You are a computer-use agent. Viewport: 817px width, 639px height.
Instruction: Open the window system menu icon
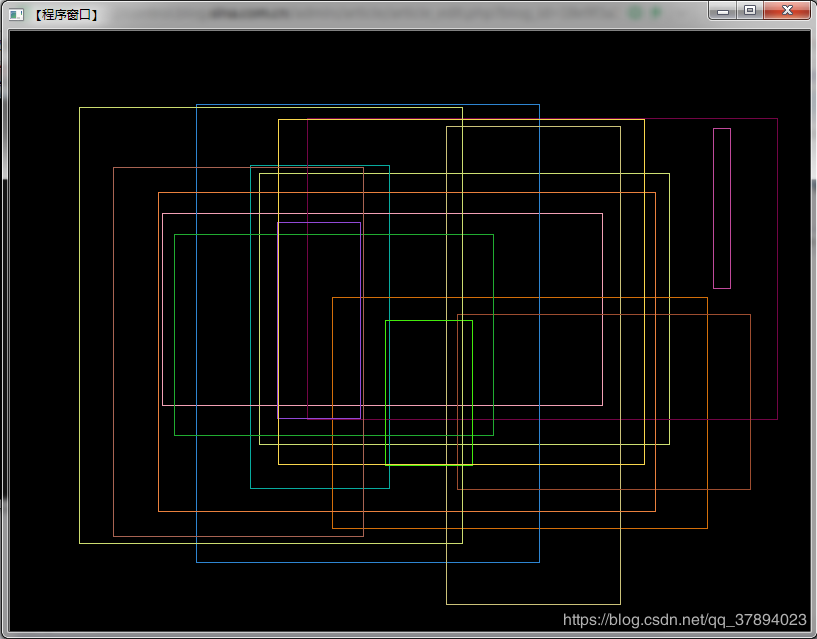(16, 15)
